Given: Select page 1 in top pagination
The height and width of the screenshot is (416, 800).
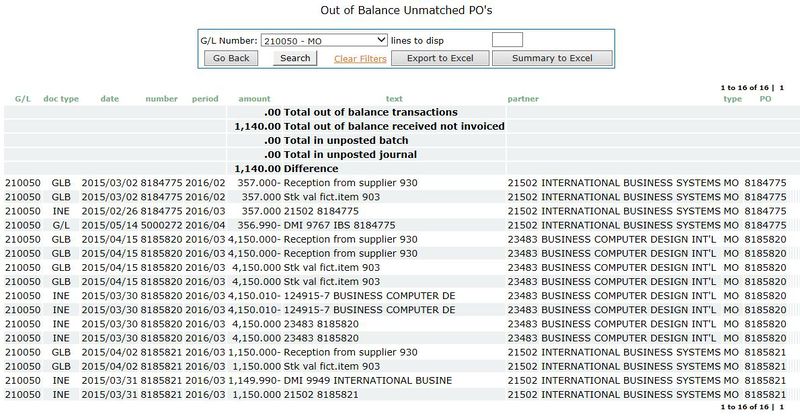Looking at the screenshot, I should (782, 88).
